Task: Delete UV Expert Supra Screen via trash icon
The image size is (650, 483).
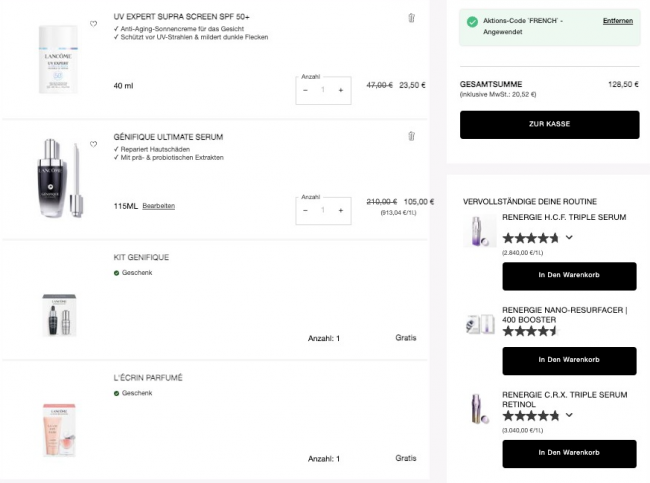Action: (411, 17)
